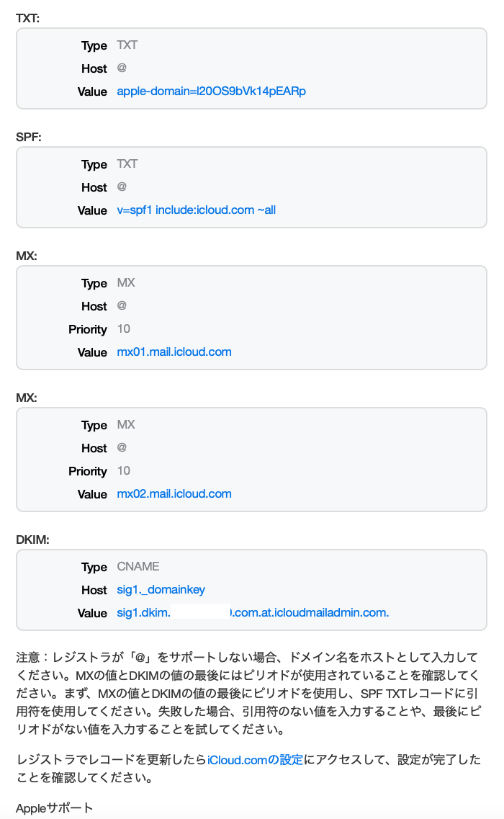Select the CNAME type text
The width and height of the screenshot is (504, 819).
[x=138, y=567]
